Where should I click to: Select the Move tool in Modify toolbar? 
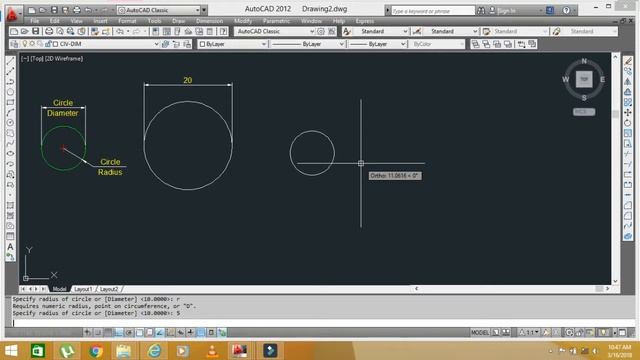tap(628, 112)
